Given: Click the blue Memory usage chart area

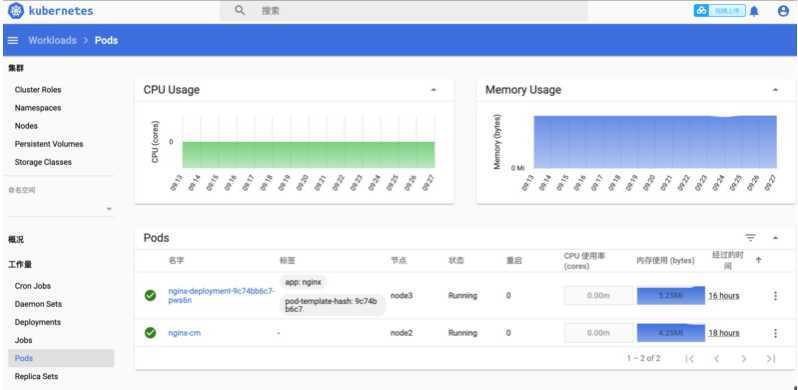Looking at the screenshot, I should point(655,142).
